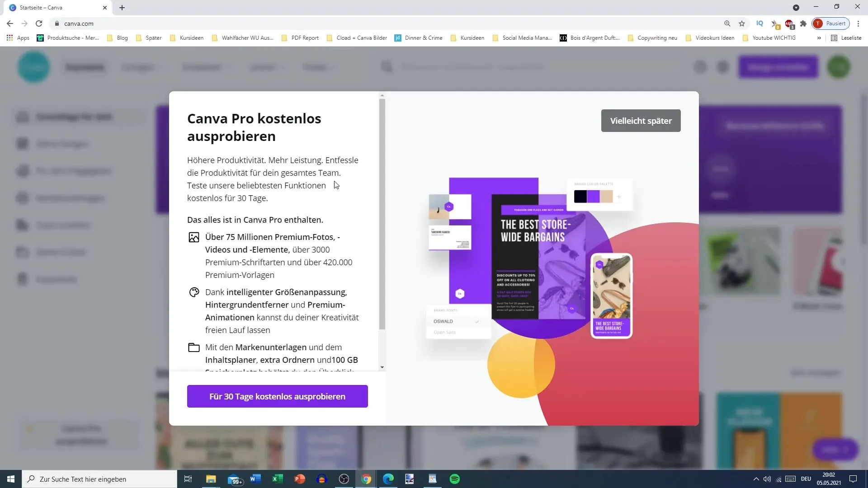Screen dimensions: 868x488
Task: Close the 'Startseite – Canva' tab
Action: pyautogui.click(x=105, y=8)
